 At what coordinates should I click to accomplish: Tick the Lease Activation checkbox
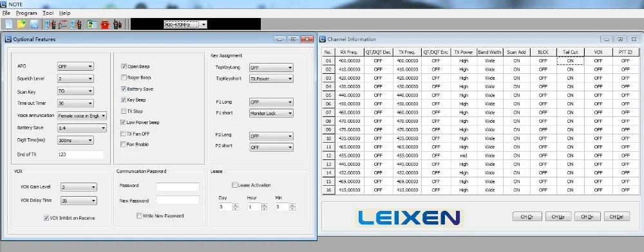(x=234, y=184)
